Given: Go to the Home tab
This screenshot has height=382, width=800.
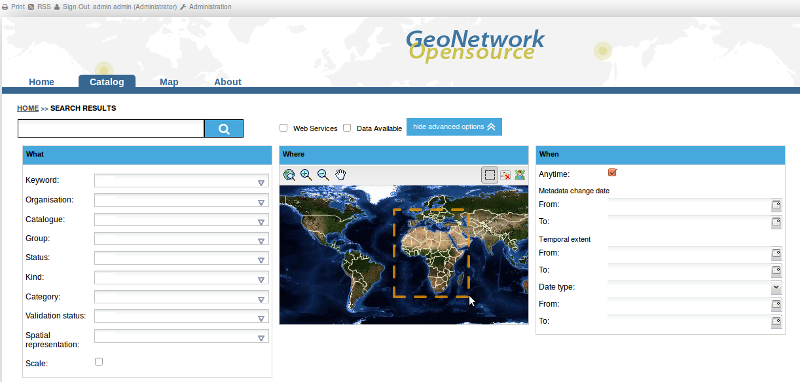Looking at the screenshot, I should 41,82.
